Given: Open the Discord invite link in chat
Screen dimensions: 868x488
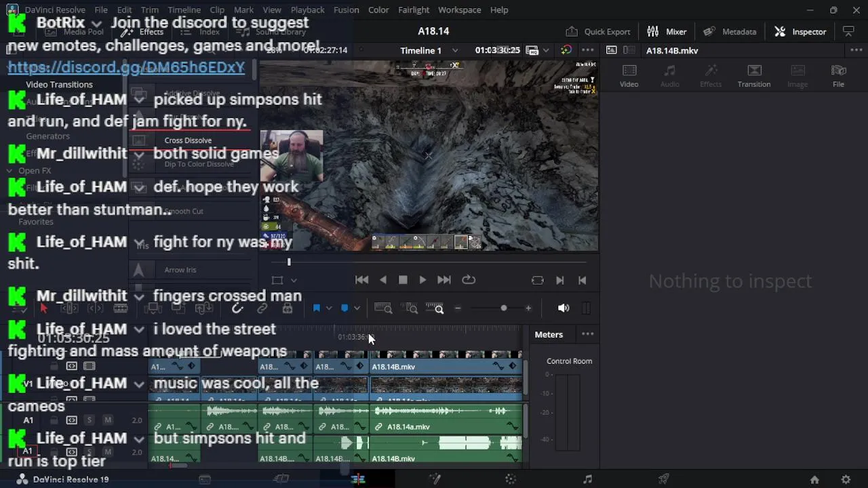Looking at the screenshot, I should [126, 67].
